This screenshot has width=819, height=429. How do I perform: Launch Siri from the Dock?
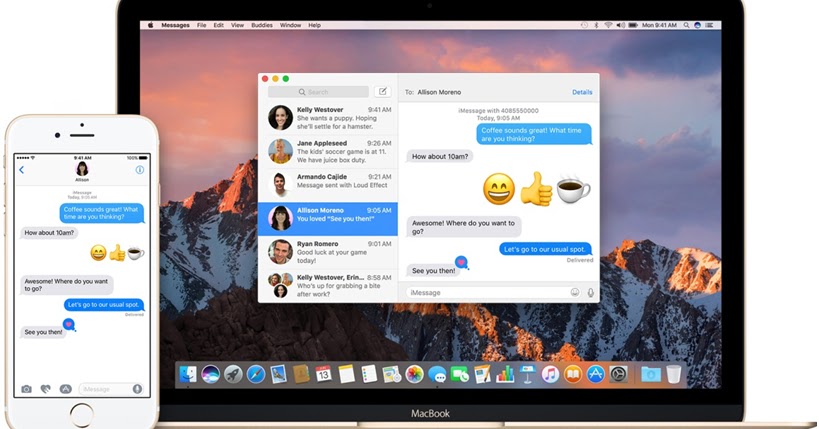pos(210,374)
